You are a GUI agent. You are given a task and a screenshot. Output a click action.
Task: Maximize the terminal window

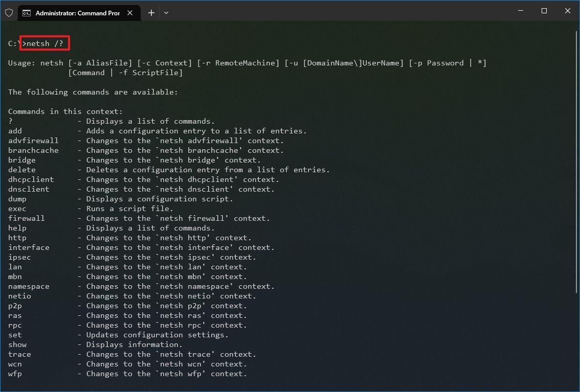click(544, 11)
